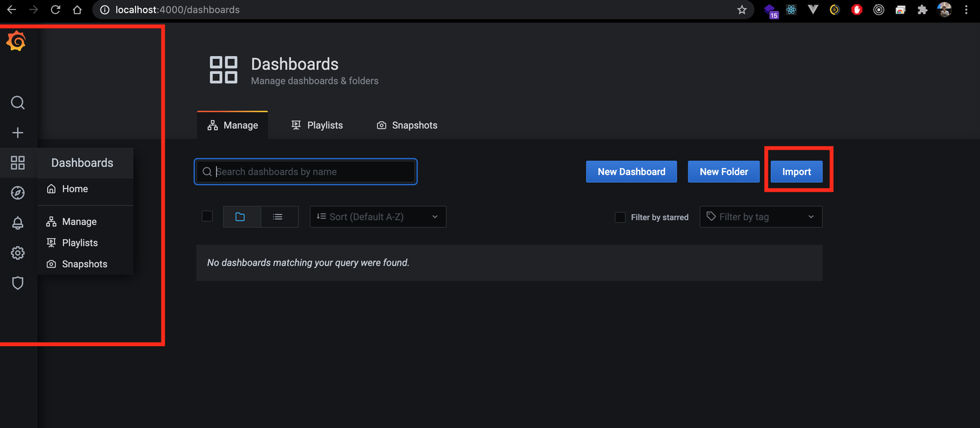Open the Server Admin shield icon
Image resolution: width=980 pixels, height=428 pixels.
click(x=18, y=283)
